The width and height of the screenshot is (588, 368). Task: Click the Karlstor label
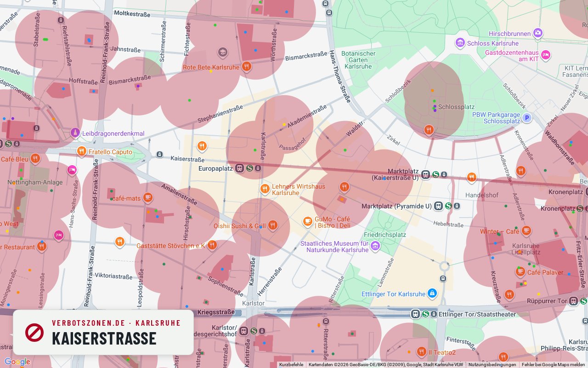point(253,303)
